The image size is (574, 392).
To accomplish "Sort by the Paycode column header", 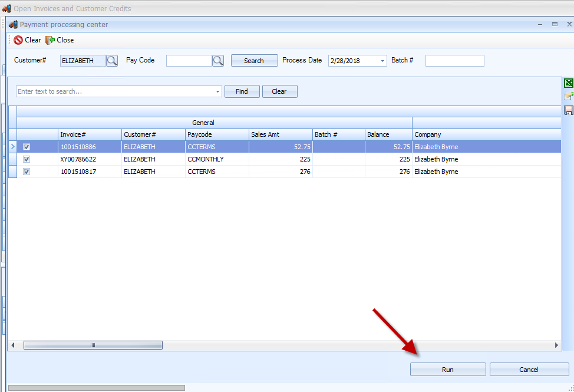I will pyautogui.click(x=217, y=134).
